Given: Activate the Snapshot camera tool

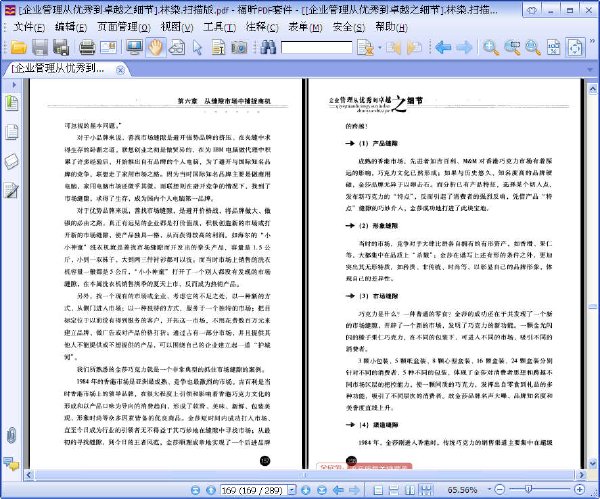Looking at the screenshot, I should coord(239,48).
